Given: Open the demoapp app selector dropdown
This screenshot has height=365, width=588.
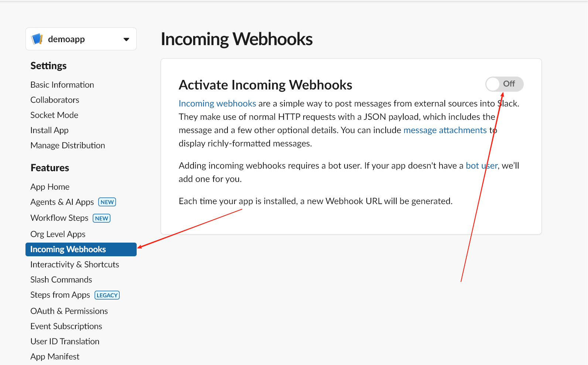Looking at the screenshot, I should coord(126,39).
